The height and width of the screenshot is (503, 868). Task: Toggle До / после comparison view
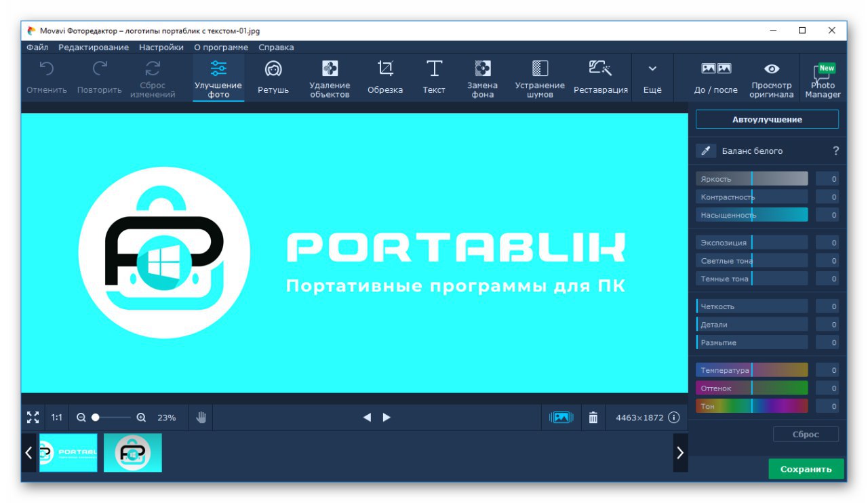716,78
